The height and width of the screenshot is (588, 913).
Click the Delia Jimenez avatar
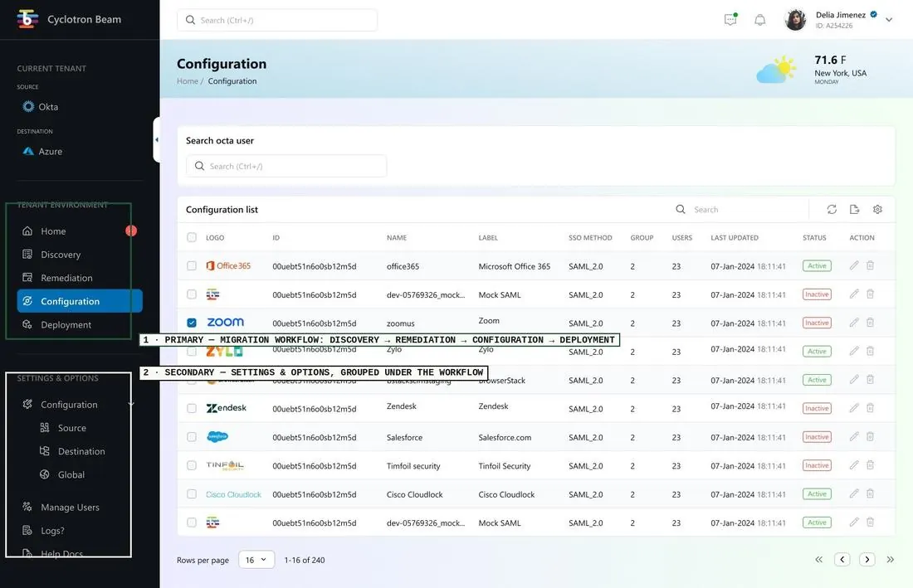coord(795,20)
